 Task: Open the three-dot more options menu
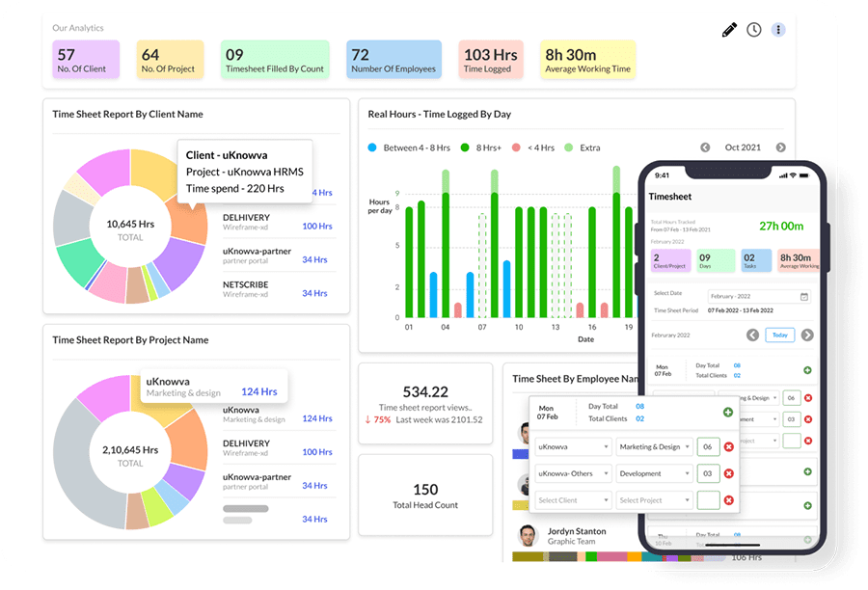[x=777, y=30]
